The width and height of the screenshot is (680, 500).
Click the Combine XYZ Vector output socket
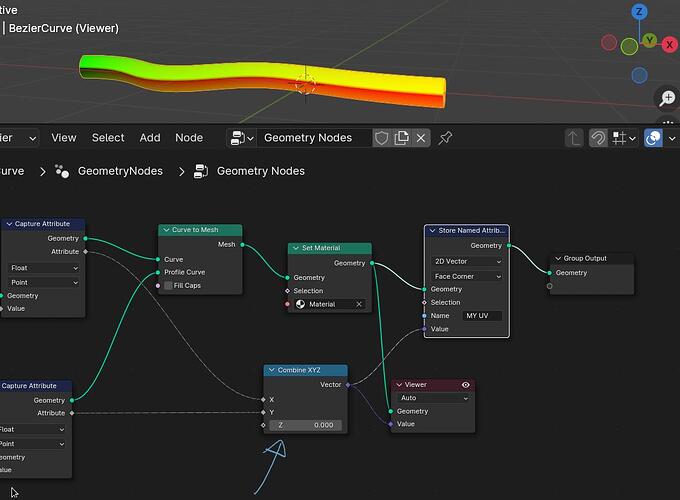[348, 385]
